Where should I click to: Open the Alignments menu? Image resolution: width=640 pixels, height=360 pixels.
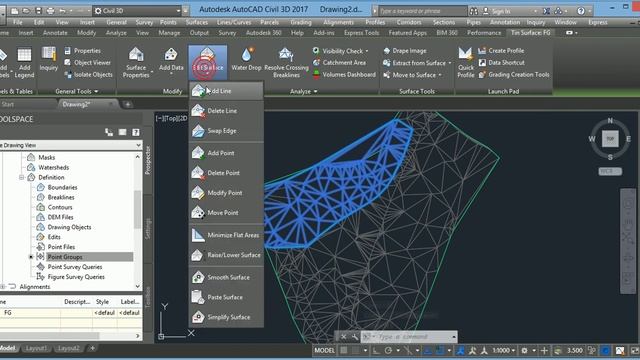pos(338,22)
